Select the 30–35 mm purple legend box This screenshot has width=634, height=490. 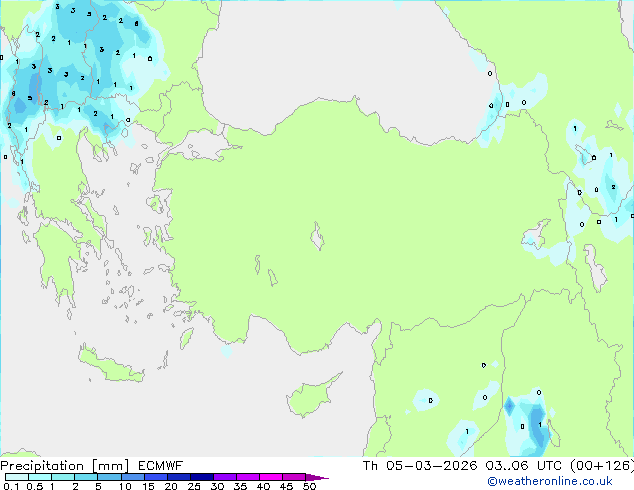pyautogui.click(x=224, y=477)
